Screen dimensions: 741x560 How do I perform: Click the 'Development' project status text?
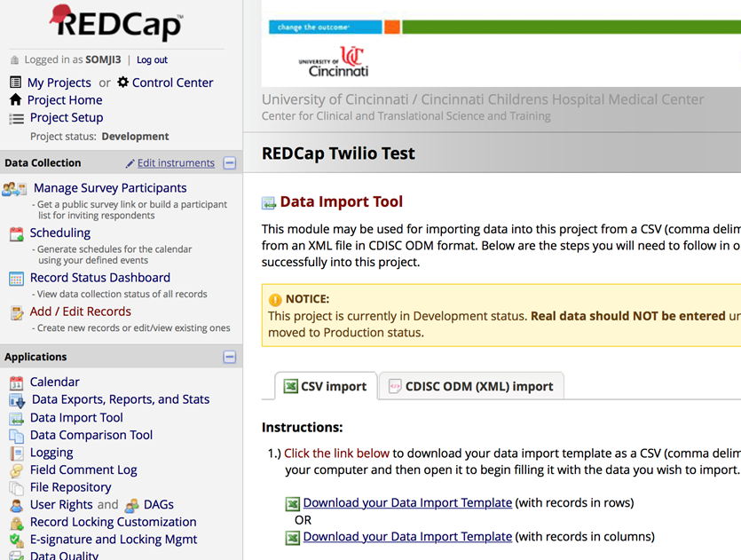(x=135, y=137)
